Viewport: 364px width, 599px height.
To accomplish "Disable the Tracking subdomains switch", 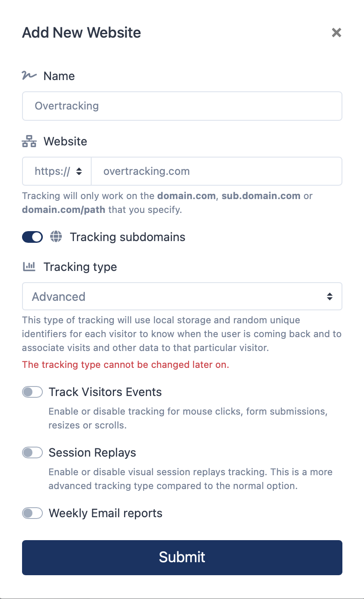I will click(32, 237).
